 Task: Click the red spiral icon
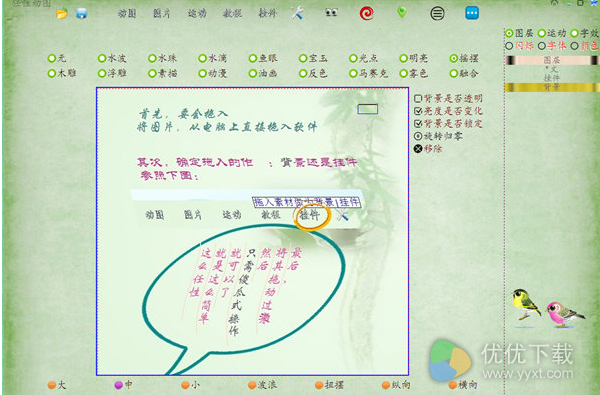pos(366,13)
